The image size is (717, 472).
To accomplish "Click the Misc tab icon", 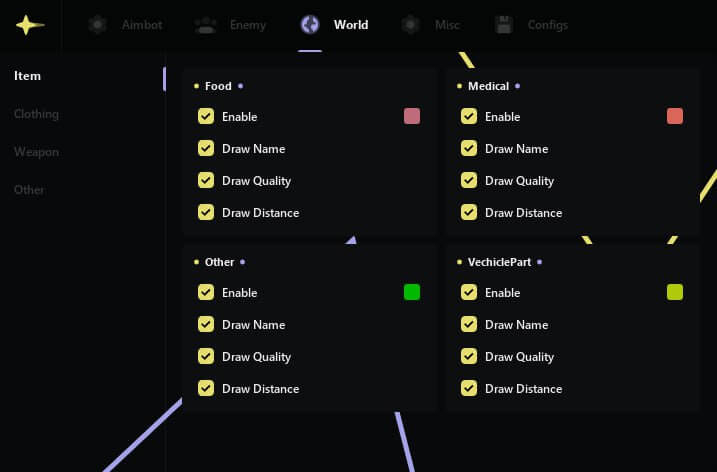I will 410,25.
